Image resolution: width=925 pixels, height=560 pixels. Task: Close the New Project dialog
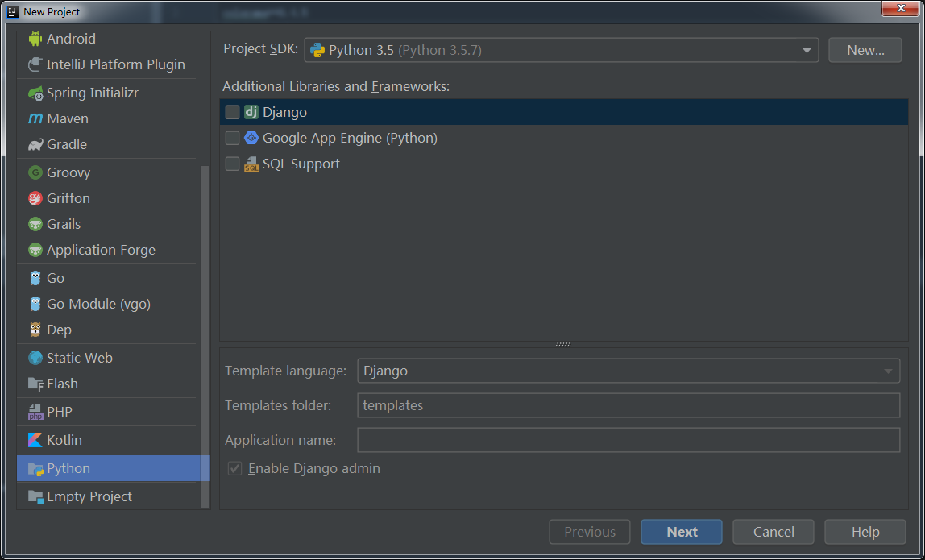click(901, 8)
